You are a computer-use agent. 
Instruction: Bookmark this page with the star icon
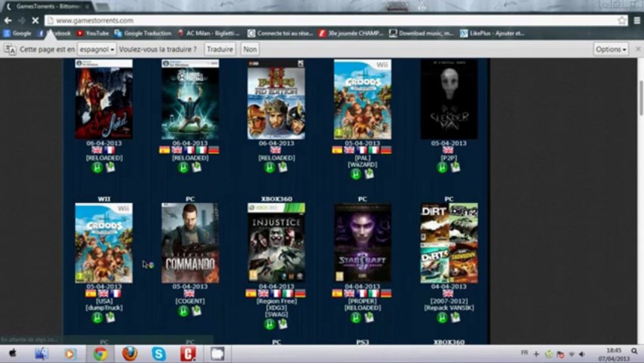(622, 21)
